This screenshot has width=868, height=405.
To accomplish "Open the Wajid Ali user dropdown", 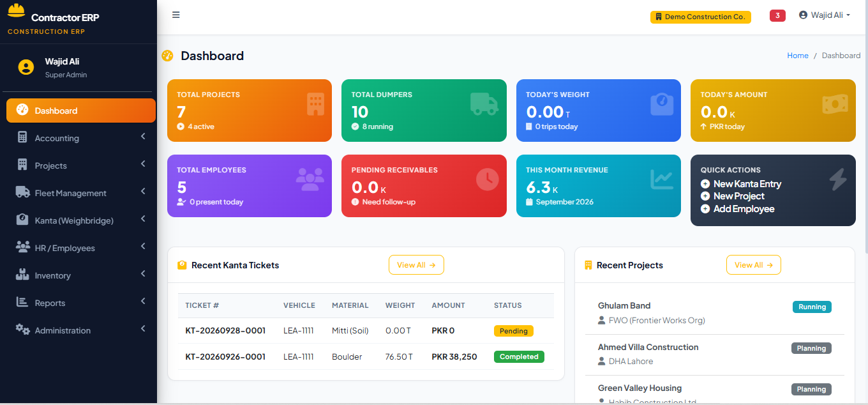I will click(x=825, y=15).
